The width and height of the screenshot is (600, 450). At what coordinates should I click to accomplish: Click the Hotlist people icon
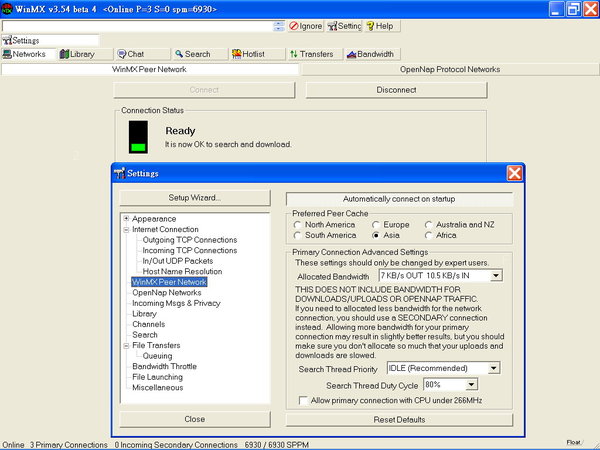pos(236,54)
